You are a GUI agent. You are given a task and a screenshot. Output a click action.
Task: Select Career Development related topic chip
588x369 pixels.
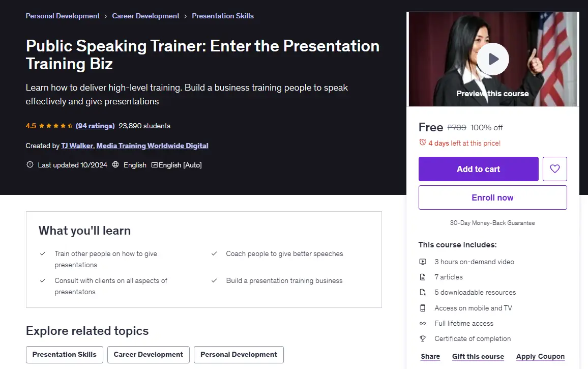coord(148,355)
